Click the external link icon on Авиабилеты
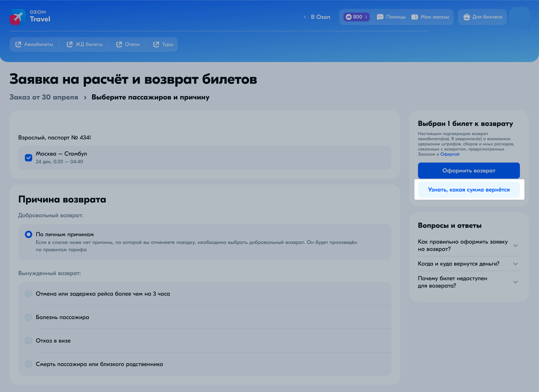Screen dimensions: 539x392 coord(18,44)
